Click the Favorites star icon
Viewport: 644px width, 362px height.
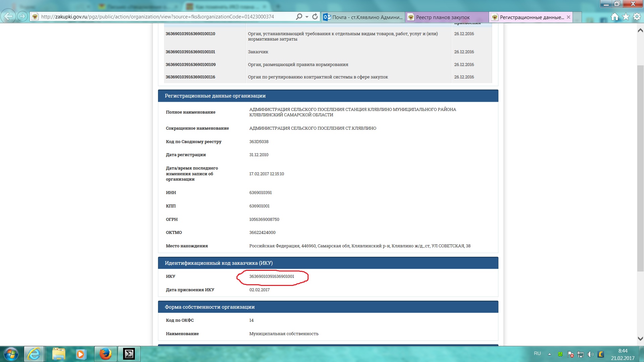coord(626,17)
